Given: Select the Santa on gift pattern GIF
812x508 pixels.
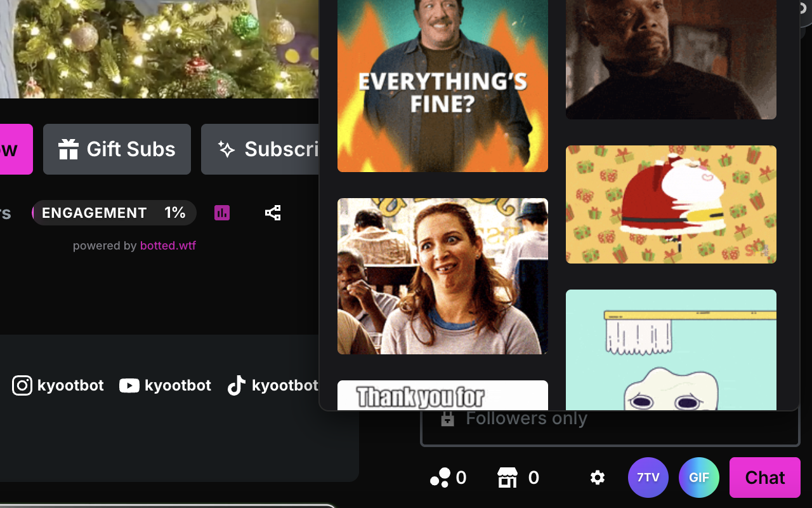Looking at the screenshot, I should (671, 204).
